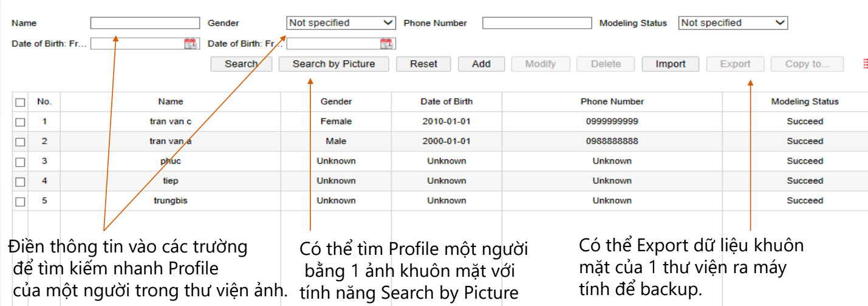Click into the Name input field

145,23
